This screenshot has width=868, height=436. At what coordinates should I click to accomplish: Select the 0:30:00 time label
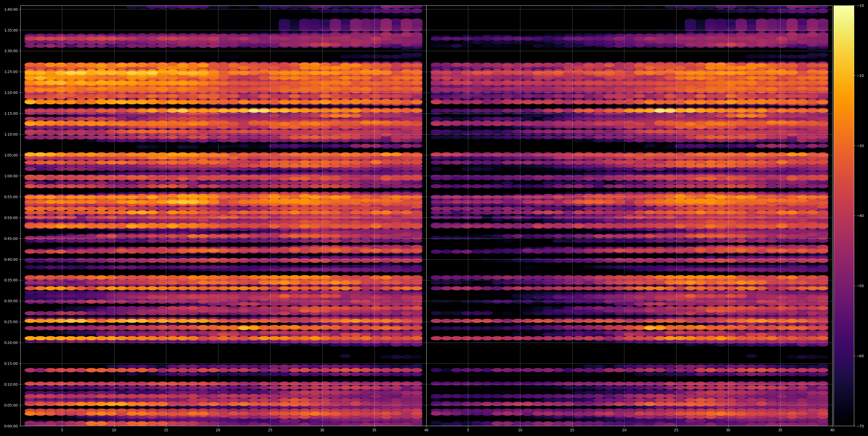click(x=11, y=301)
